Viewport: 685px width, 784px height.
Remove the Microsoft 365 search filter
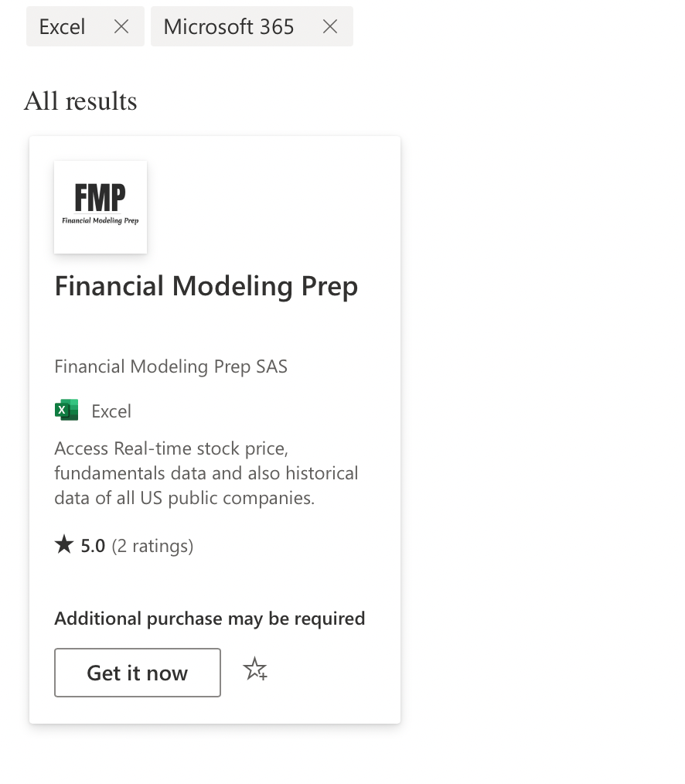tap(330, 26)
